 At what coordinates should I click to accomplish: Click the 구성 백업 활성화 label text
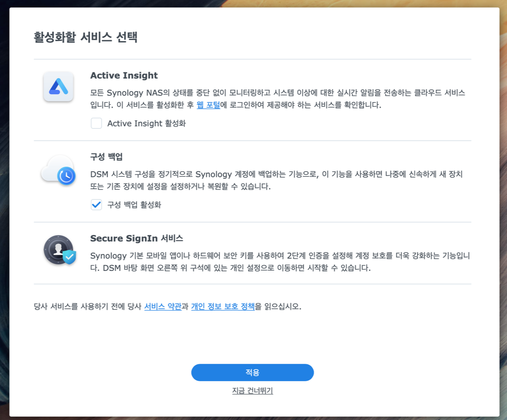[134, 205]
